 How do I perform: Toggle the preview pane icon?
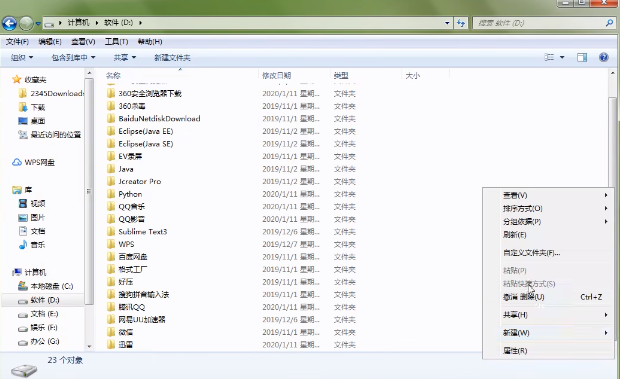pyautogui.click(x=582, y=57)
